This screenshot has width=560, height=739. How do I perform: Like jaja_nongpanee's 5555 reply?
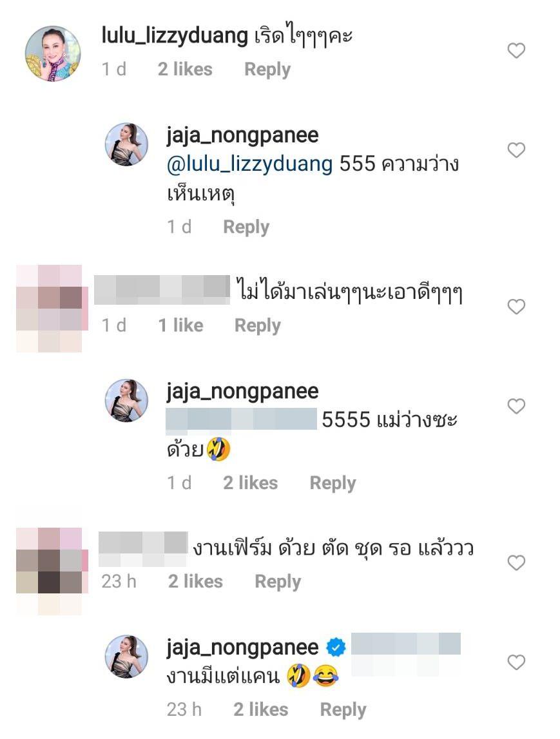[516, 406]
